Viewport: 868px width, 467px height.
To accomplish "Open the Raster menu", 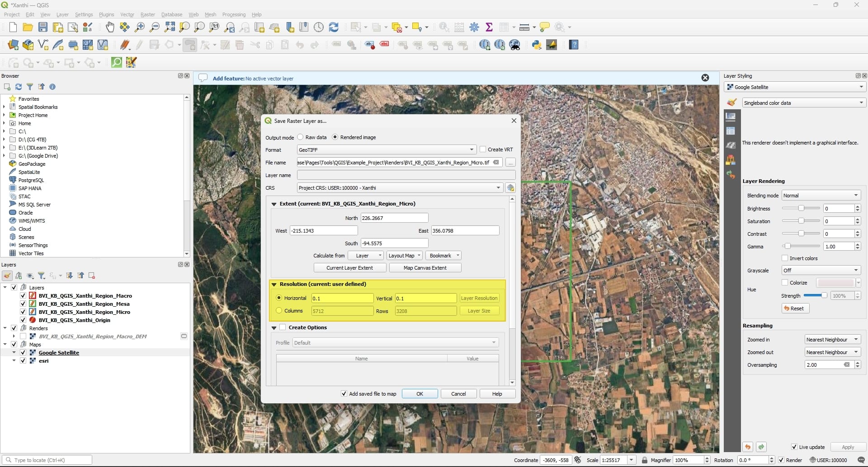I will [x=148, y=14].
